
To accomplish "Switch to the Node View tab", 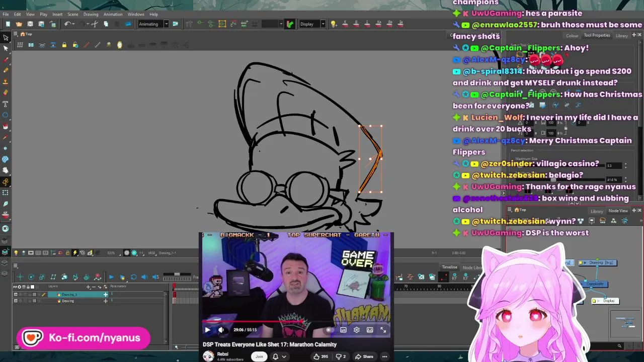I will coord(618,211).
